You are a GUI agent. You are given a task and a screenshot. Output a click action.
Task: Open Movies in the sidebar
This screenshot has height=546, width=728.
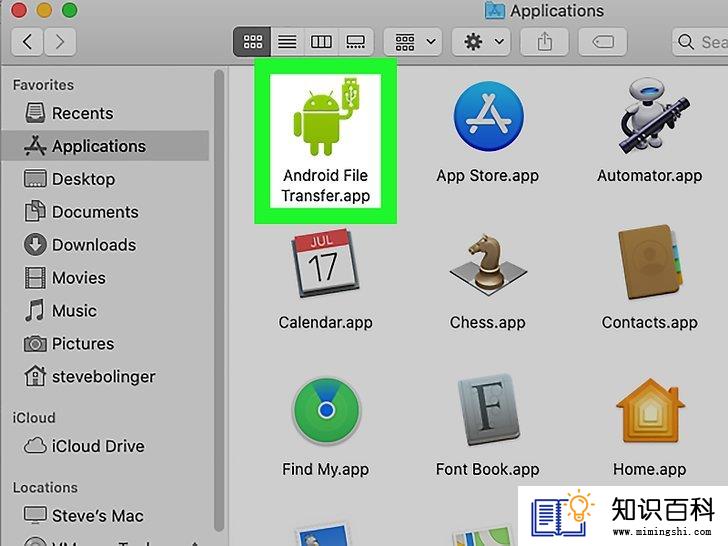(105, 278)
